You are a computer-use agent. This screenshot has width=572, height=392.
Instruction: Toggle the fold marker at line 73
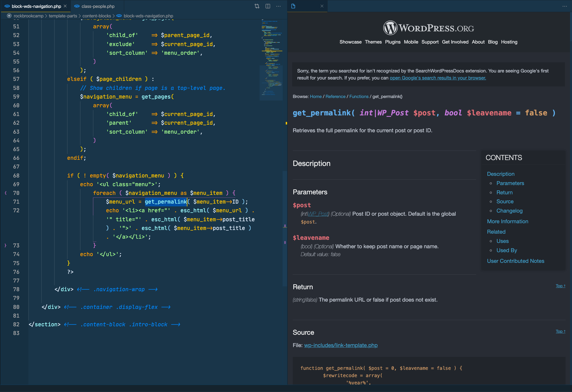pos(5,245)
